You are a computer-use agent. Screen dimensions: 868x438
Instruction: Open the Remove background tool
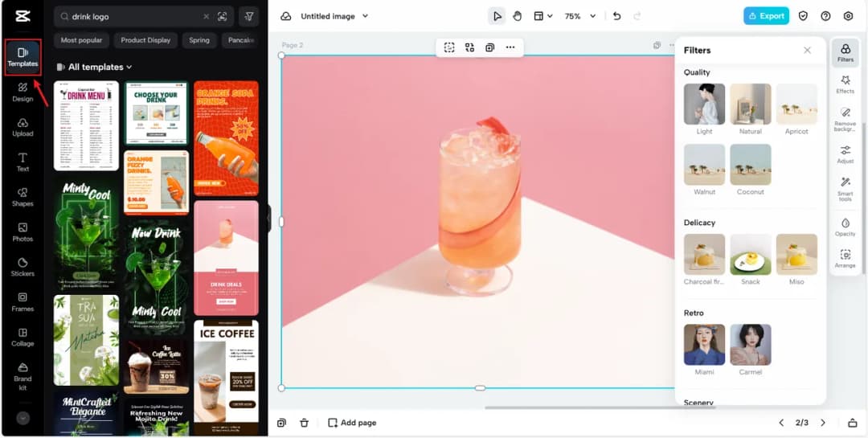(x=845, y=118)
